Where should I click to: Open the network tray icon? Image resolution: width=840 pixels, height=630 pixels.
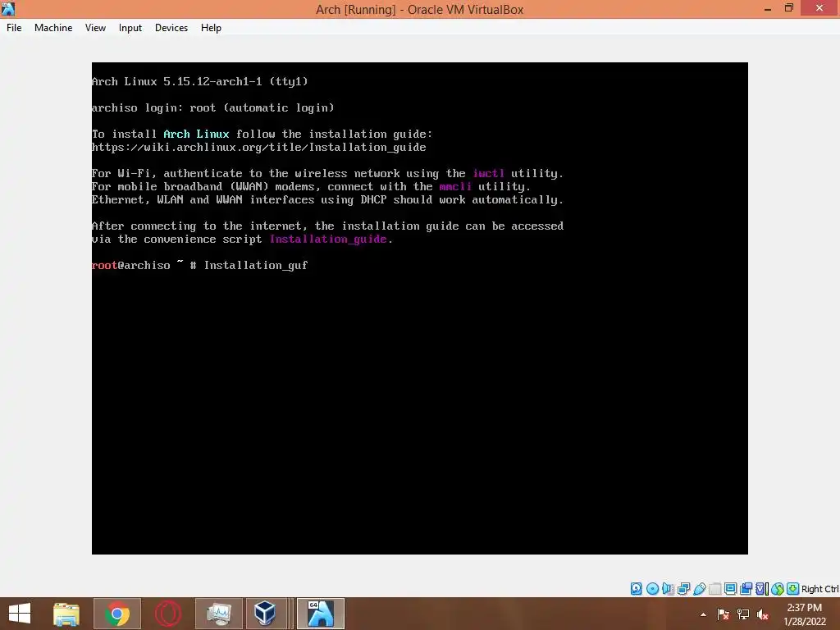point(743,614)
